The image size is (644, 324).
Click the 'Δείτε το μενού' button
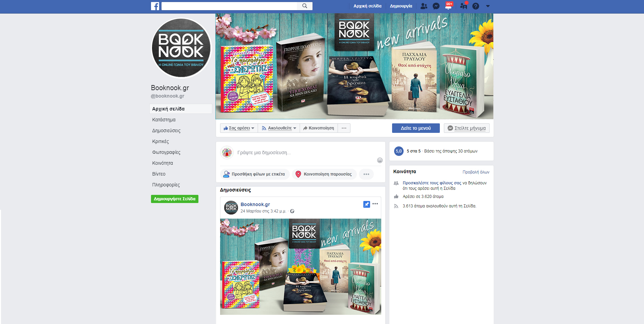(x=416, y=128)
